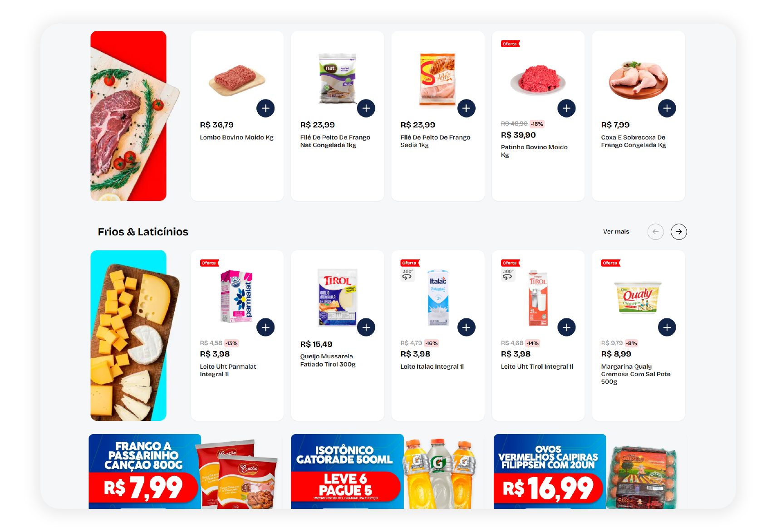Add Leite Uht Tirol Integral to cart
The image size is (776, 532).
tap(567, 327)
